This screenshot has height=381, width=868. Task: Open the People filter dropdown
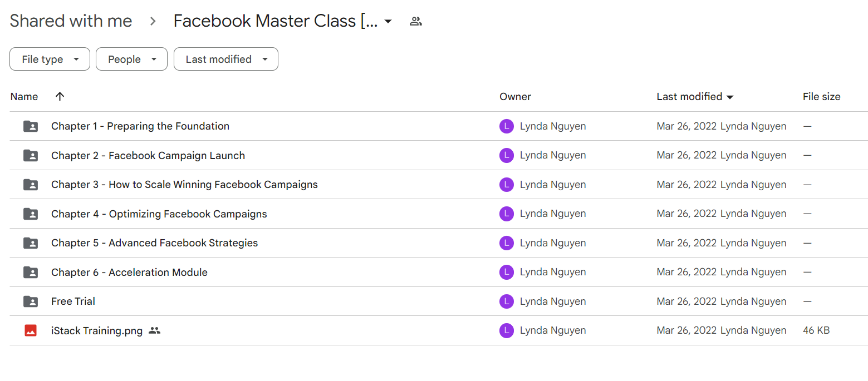(131, 59)
